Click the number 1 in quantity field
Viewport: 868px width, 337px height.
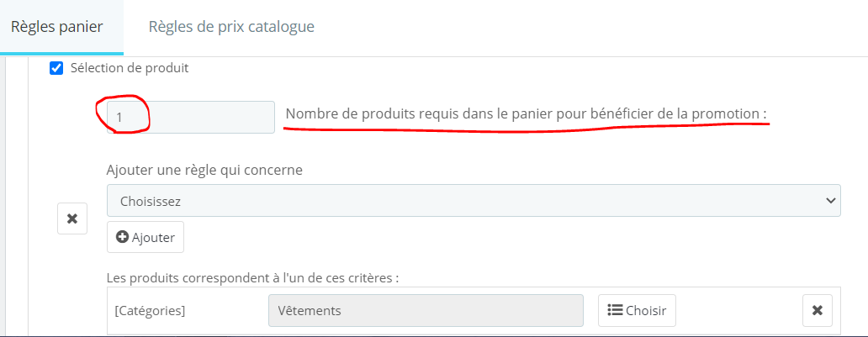(119, 118)
